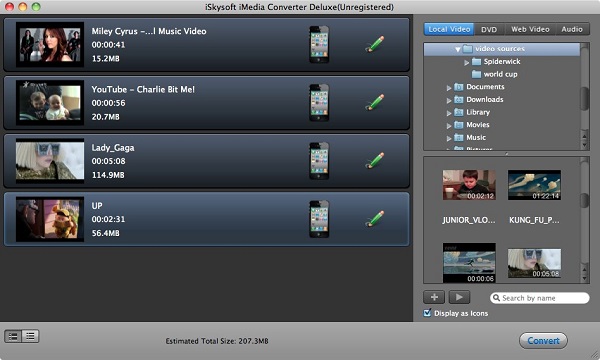Image resolution: width=600 pixels, height=360 pixels.
Task: Click the folder tree scroll up arrow
Action: (x=584, y=135)
